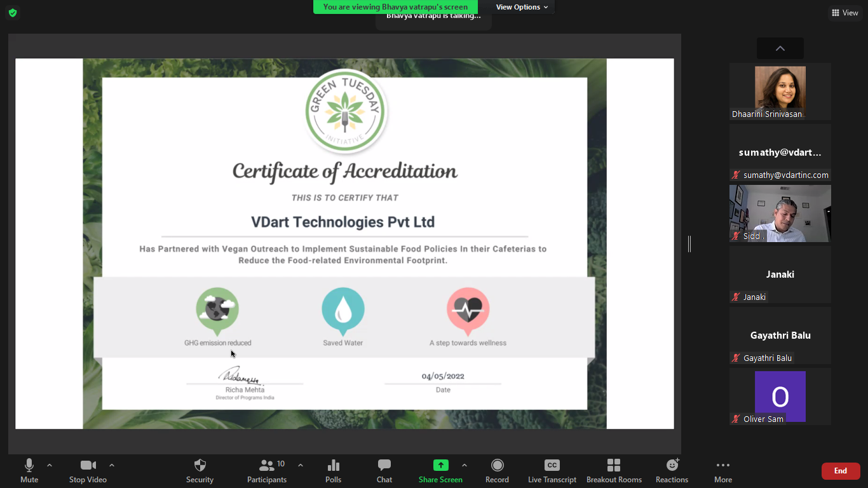Screen dimensions: 868x488
Task: Open Breakout Rooms
Action: pyautogui.click(x=614, y=471)
